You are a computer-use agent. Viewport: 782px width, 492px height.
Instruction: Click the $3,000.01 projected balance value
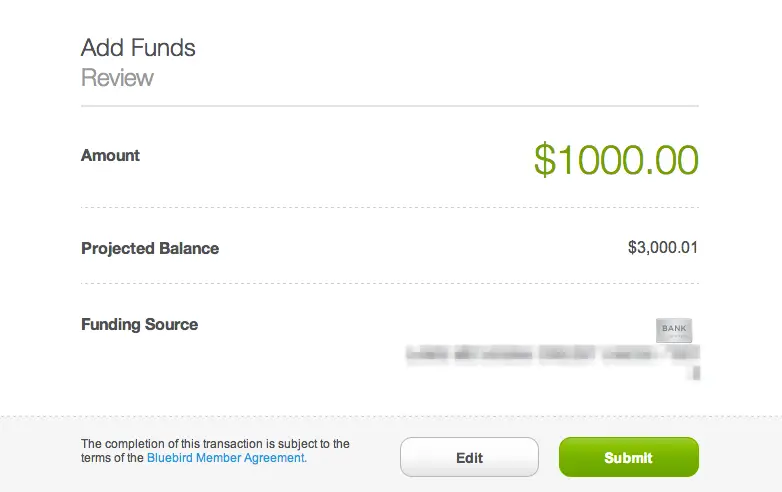tap(663, 247)
